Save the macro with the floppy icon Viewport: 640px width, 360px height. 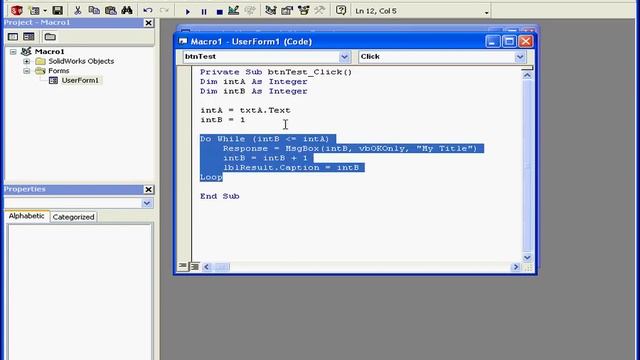click(57, 10)
